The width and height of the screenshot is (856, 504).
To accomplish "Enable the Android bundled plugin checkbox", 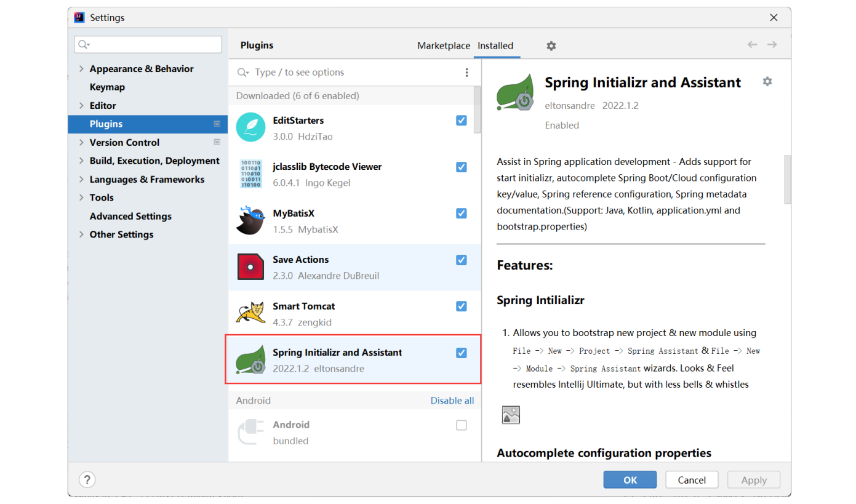I will tap(462, 425).
